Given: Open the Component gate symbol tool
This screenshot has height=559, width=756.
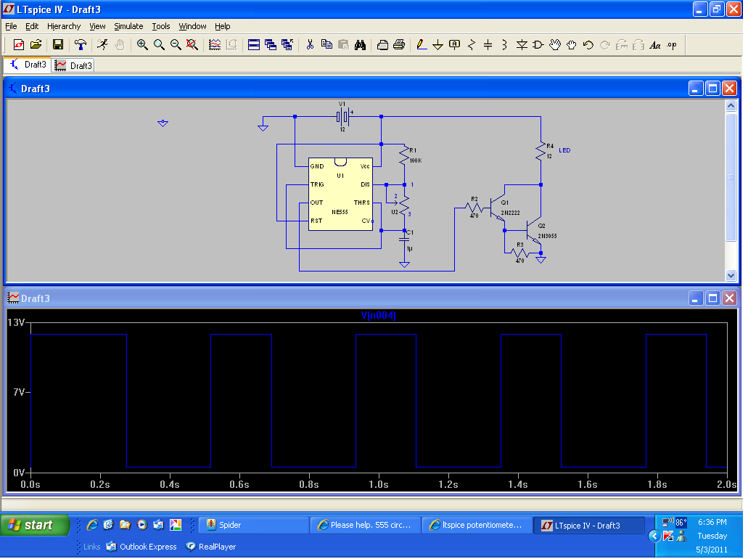Looking at the screenshot, I should pos(538,45).
